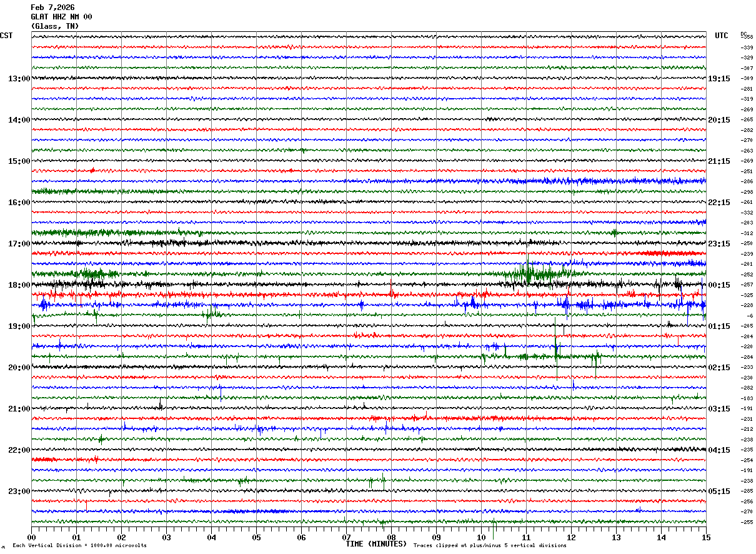Click the DC offset value -203
This screenshot has width=756, height=554.
[x=747, y=223]
